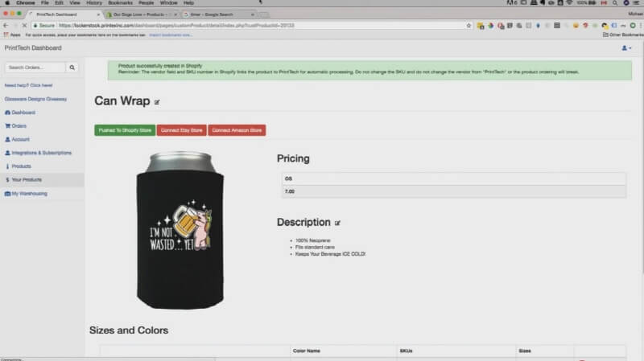Switch to the Google Search tab
The image size is (644, 361).
(217, 14)
